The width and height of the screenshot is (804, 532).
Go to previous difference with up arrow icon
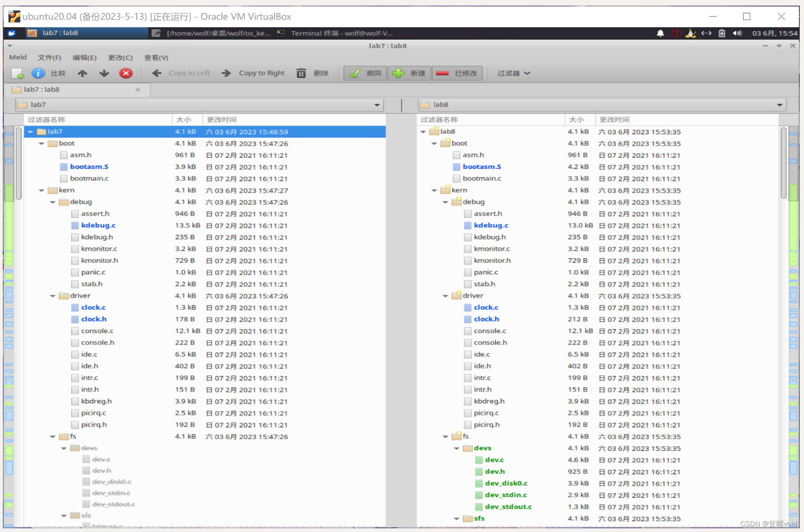click(x=82, y=73)
